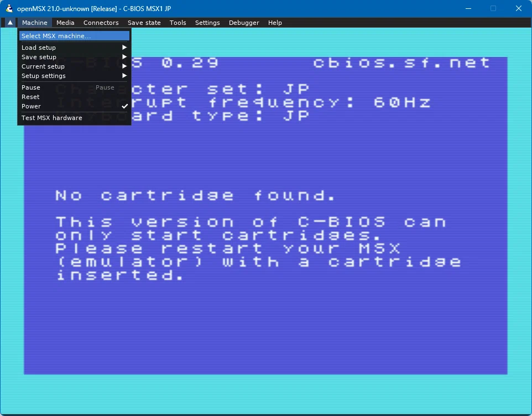Expand the Current setup submenu
The image size is (532, 416).
click(74, 66)
